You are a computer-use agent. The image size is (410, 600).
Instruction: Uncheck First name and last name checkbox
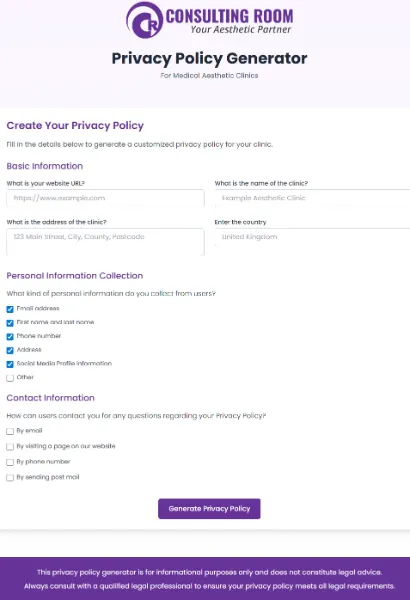click(10, 323)
